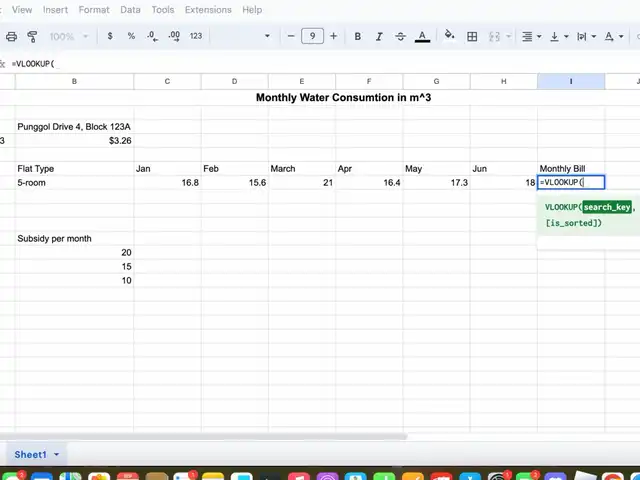Toggle strikethrough formatting
This screenshot has height=480, width=640.
pyautogui.click(x=401, y=36)
